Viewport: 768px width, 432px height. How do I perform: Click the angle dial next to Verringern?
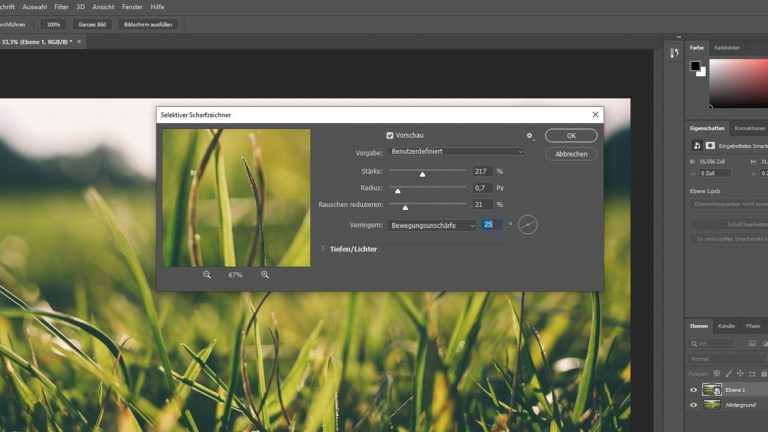point(527,225)
